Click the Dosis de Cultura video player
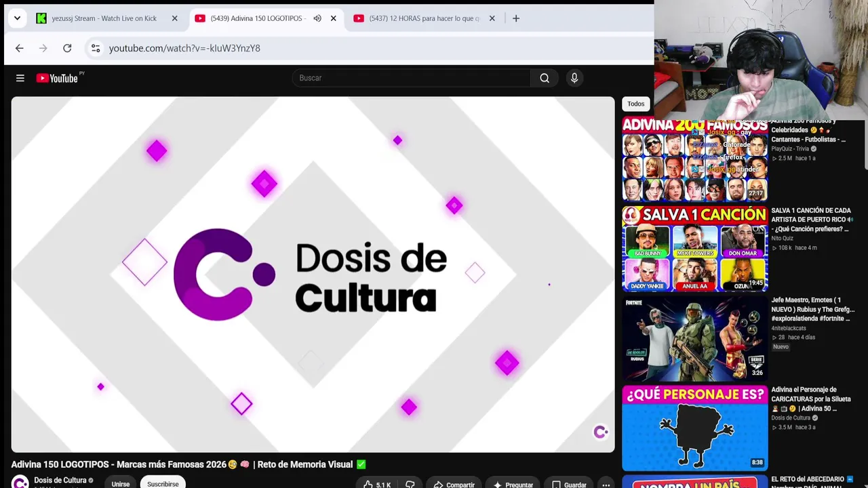 [313, 274]
